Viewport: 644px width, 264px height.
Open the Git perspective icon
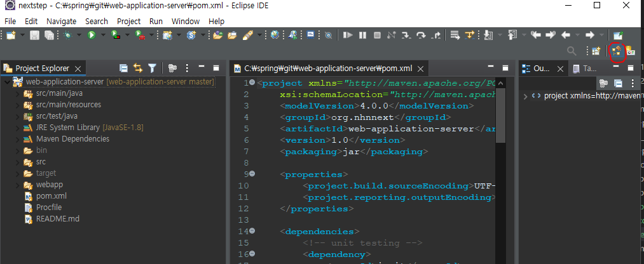(x=630, y=51)
